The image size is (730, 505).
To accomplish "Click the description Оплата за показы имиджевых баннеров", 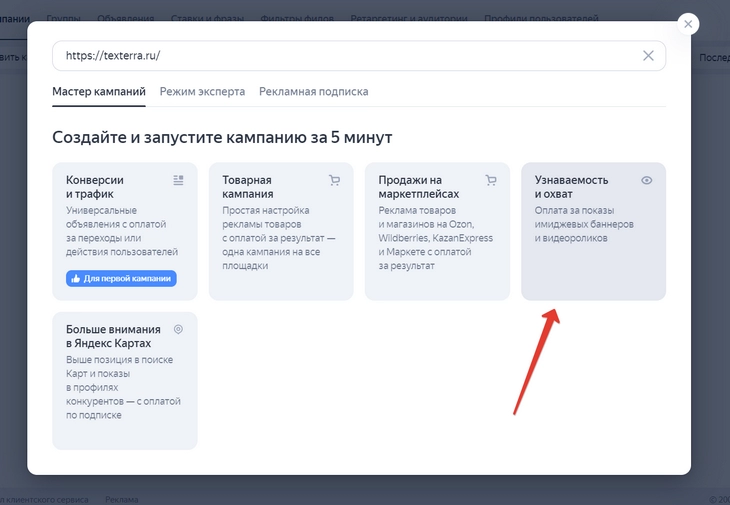I will (x=584, y=224).
